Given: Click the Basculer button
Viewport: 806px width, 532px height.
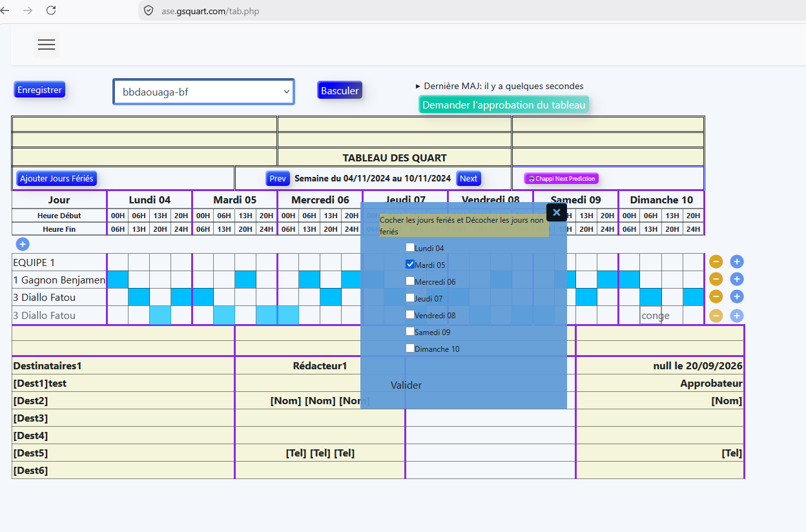Looking at the screenshot, I should [340, 90].
